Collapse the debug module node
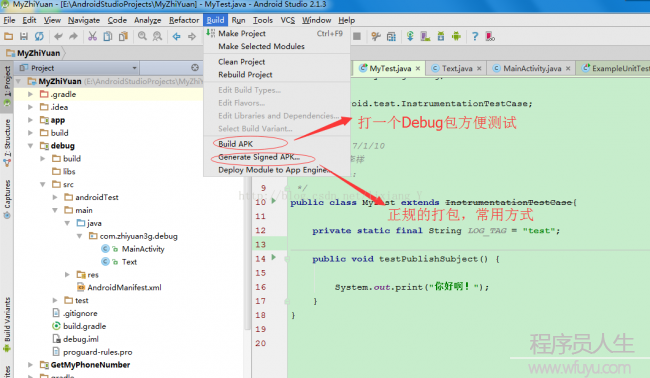650x378 pixels. coord(30,145)
